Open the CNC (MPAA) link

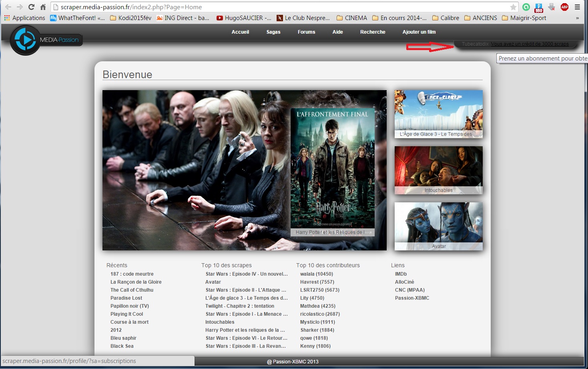410,290
